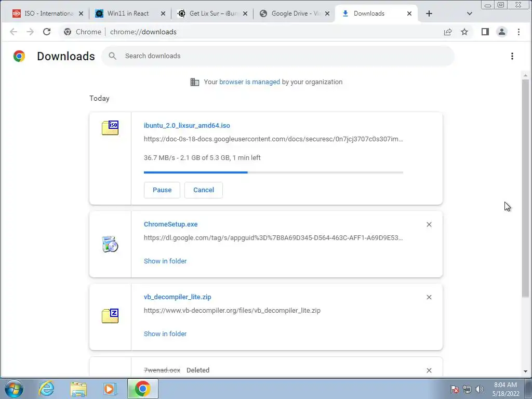Reload the downloads page

tap(47, 32)
